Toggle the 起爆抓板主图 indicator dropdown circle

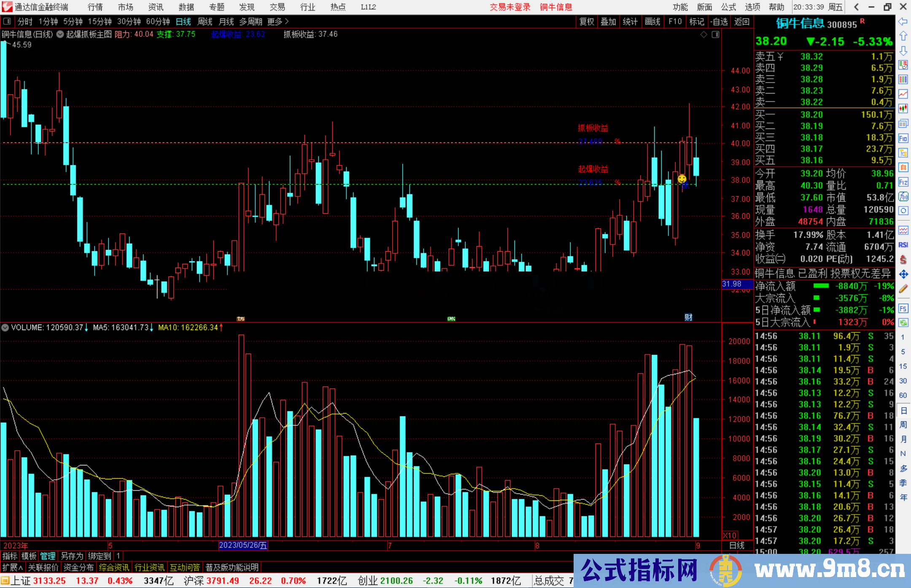pyautogui.click(x=60, y=34)
